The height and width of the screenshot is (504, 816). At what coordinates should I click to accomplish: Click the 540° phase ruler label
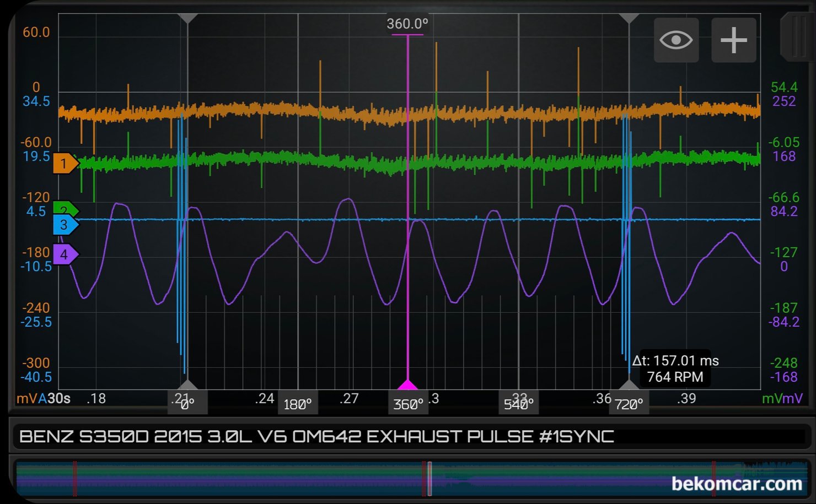pos(519,404)
